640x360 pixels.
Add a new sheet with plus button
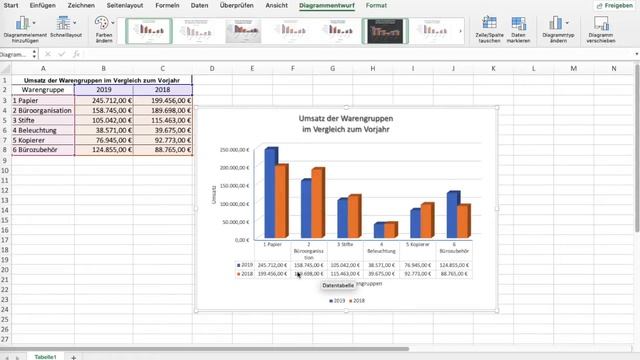(x=73, y=357)
